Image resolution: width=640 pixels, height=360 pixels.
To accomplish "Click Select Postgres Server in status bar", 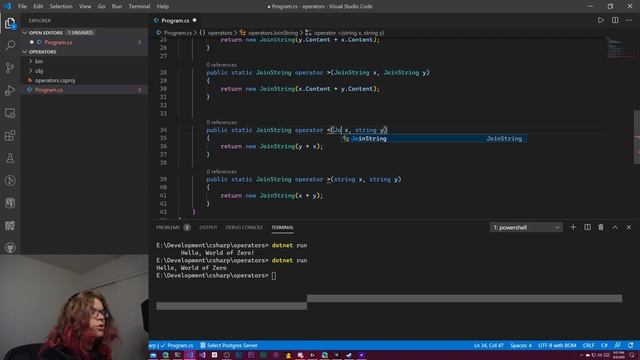I will coord(229,345).
